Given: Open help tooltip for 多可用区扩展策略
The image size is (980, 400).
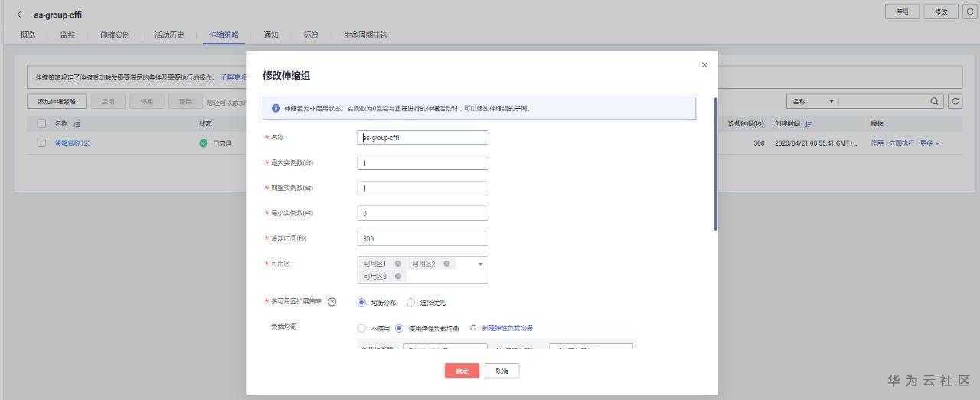Looking at the screenshot, I should coord(332,302).
